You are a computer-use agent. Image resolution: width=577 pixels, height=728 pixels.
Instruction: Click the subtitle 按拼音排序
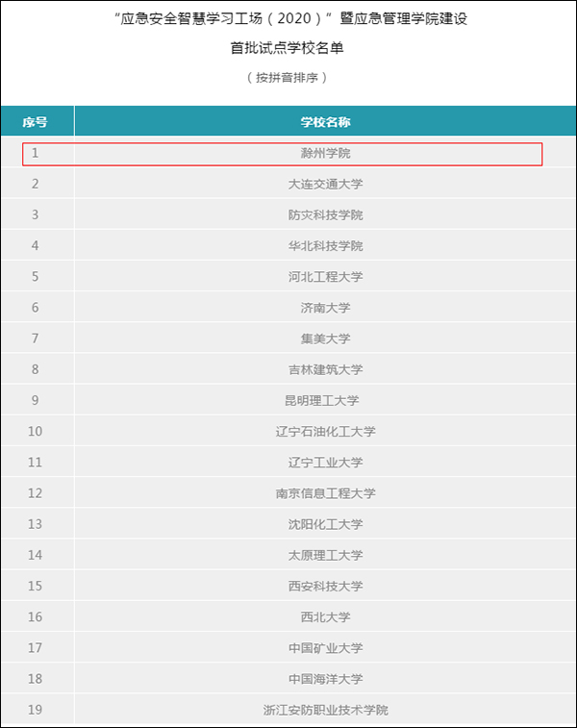(x=287, y=77)
